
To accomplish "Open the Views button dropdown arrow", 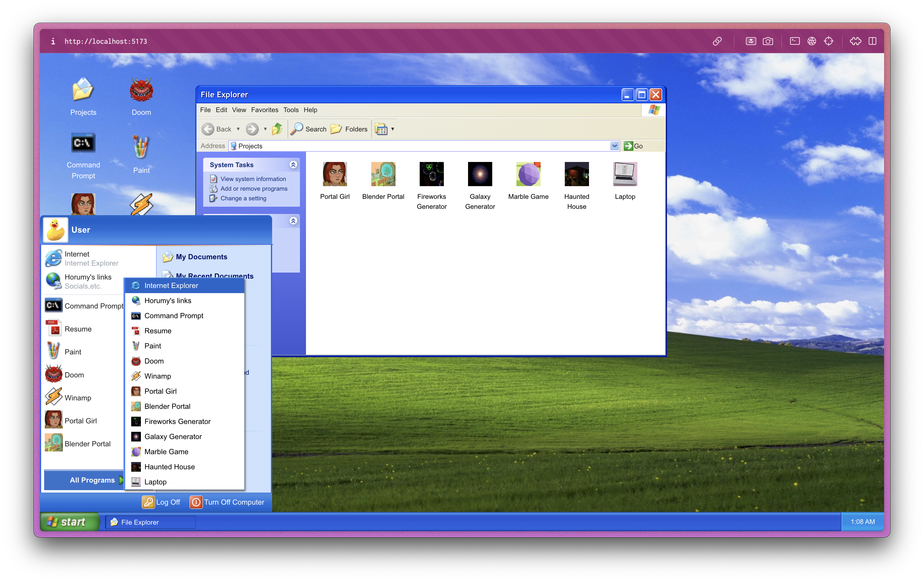I will [392, 129].
